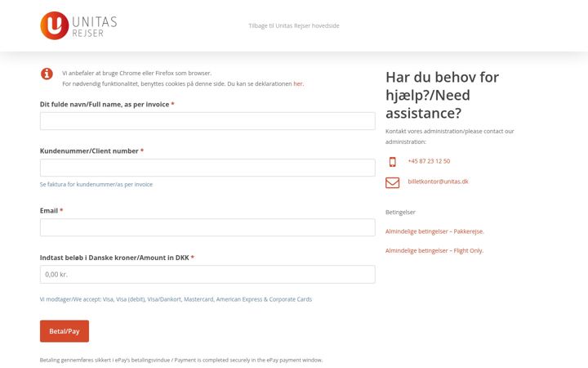588x368 pixels.
Task: Open Almindelige betingelser – Flight Only link
Action: click(434, 250)
